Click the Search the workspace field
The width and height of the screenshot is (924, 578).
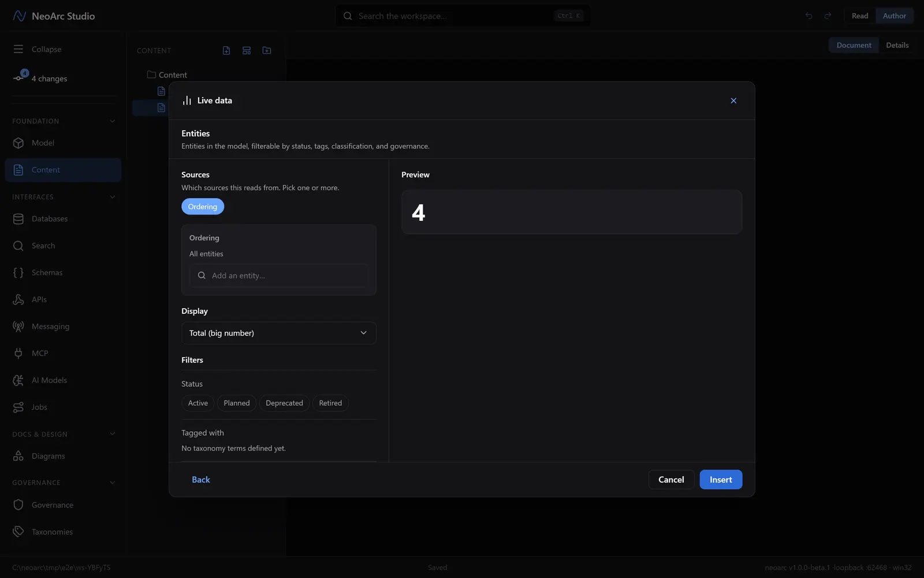pyautogui.click(x=463, y=16)
